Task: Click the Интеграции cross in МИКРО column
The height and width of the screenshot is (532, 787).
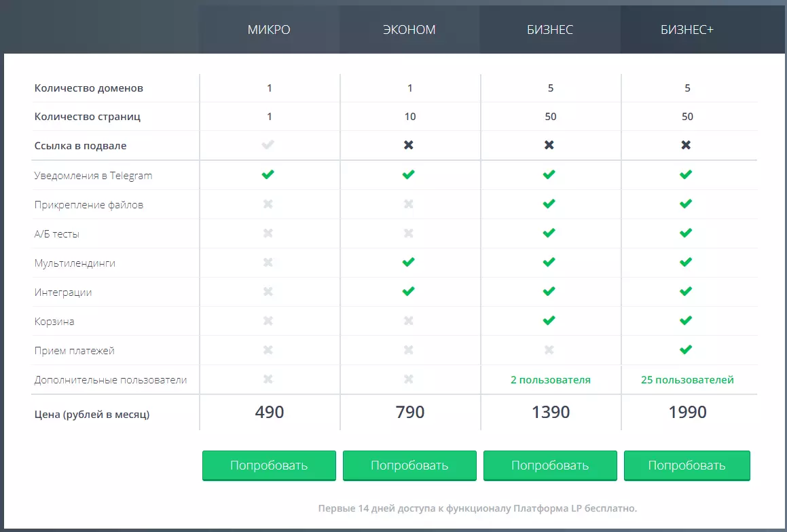Action: point(268,291)
